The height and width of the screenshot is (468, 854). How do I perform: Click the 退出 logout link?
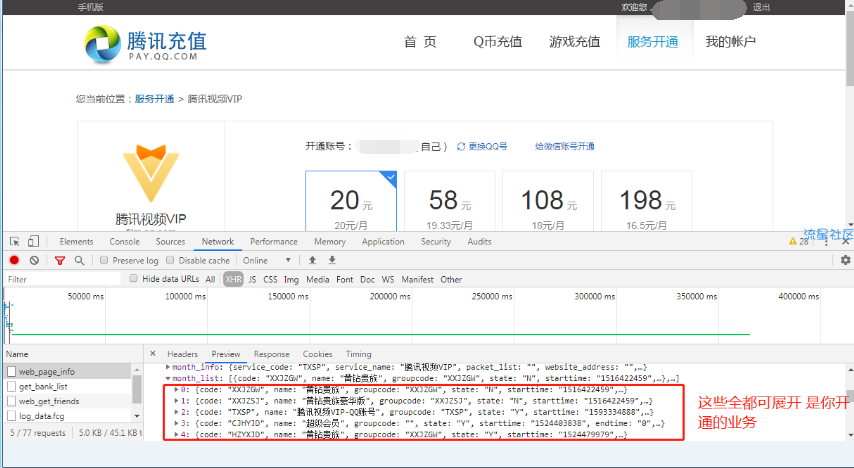(761, 7)
